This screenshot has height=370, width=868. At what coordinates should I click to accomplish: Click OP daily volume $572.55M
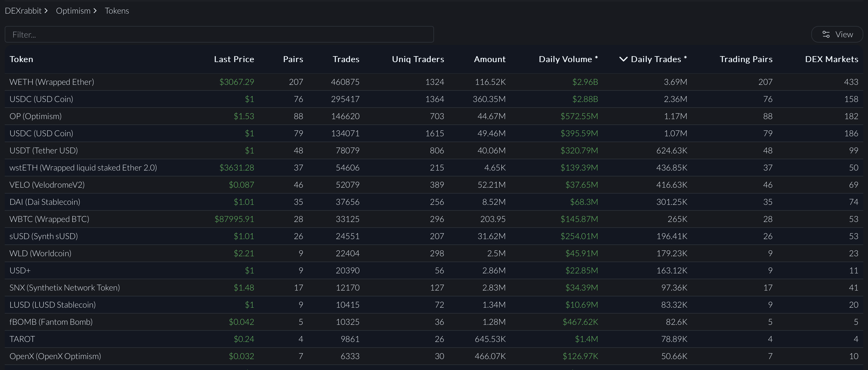pyautogui.click(x=579, y=116)
